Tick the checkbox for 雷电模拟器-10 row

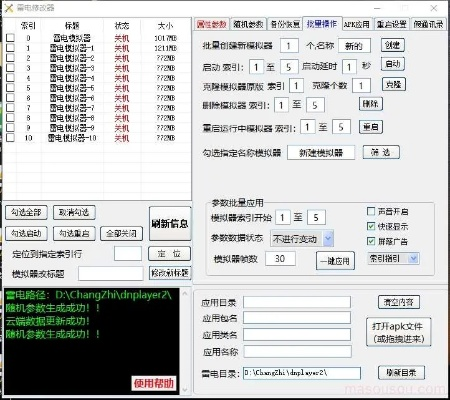pos(10,137)
